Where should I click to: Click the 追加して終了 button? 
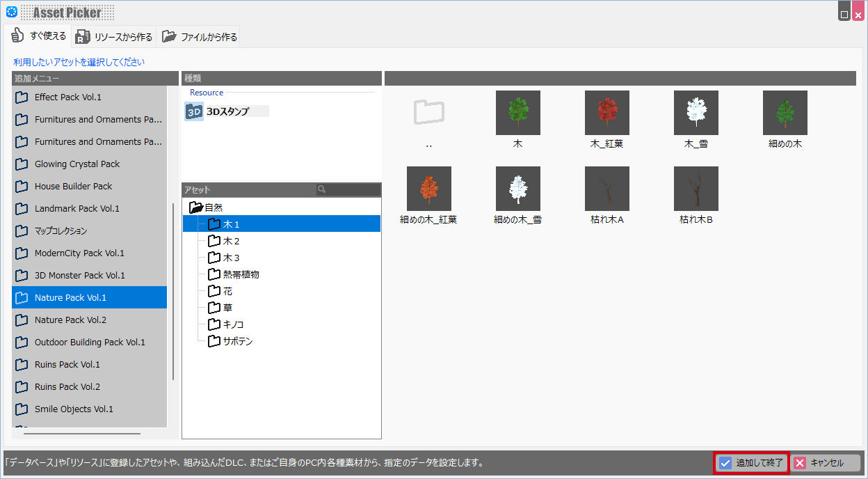click(x=751, y=463)
